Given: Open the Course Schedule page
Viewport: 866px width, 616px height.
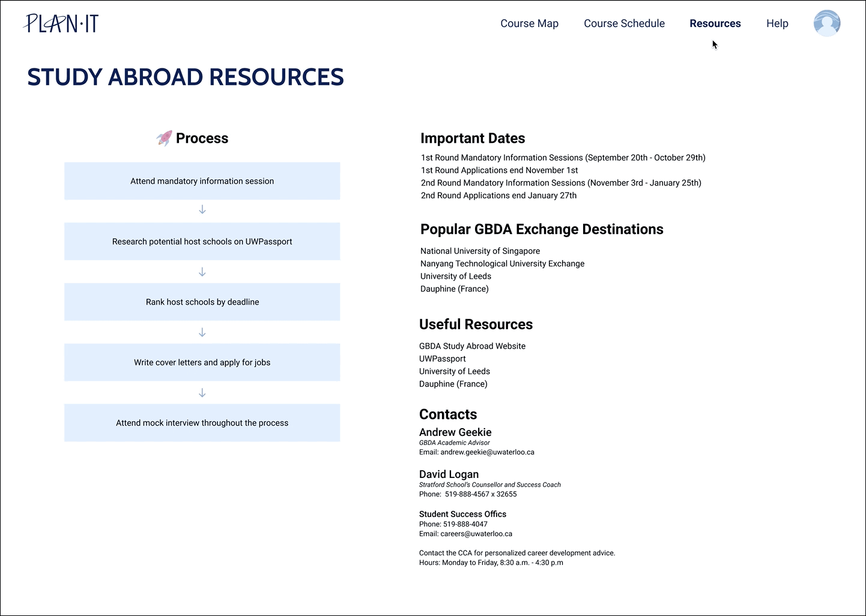Looking at the screenshot, I should [624, 23].
